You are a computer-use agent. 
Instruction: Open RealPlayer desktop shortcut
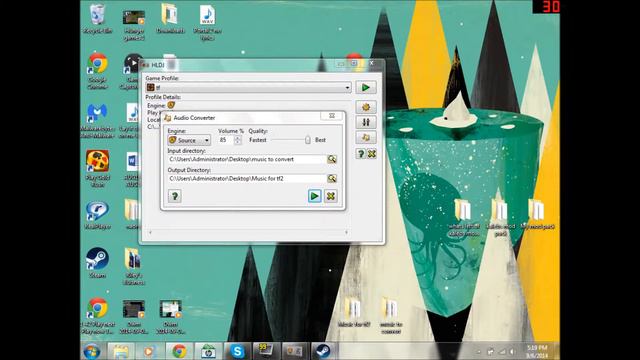coord(97,215)
